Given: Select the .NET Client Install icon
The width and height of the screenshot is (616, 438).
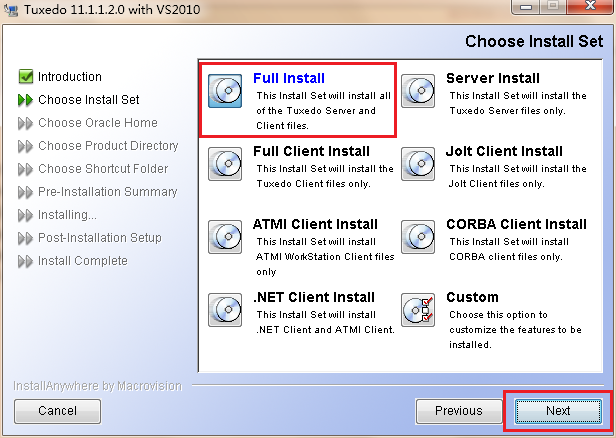Looking at the screenshot, I should pyautogui.click(x=225, y=309).
